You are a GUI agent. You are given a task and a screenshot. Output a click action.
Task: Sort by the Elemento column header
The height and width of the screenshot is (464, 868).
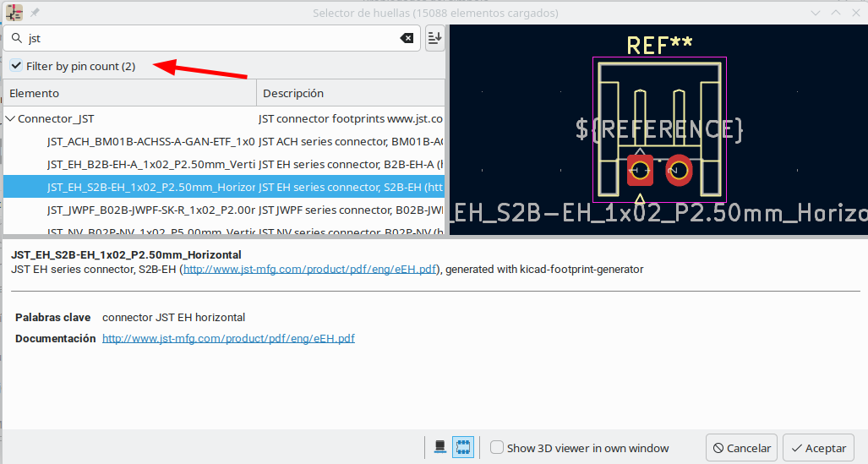click(x=127, y=93)
